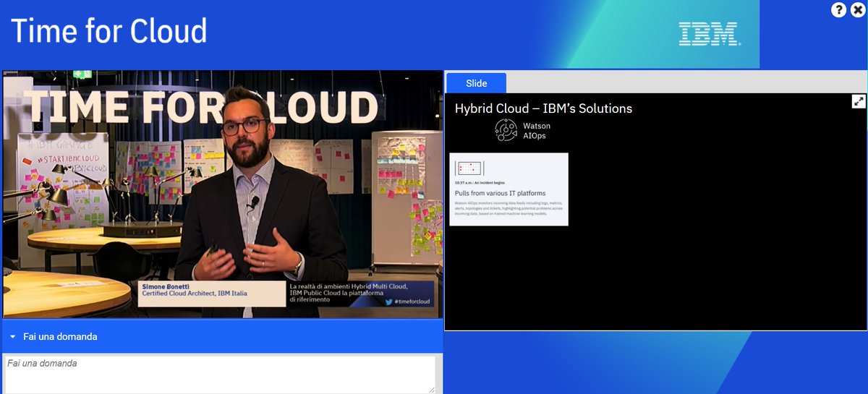Click the Watson AIOps icon on slide
The height and width of the screenshot is (394, 868).
click(x=506, y=130)
